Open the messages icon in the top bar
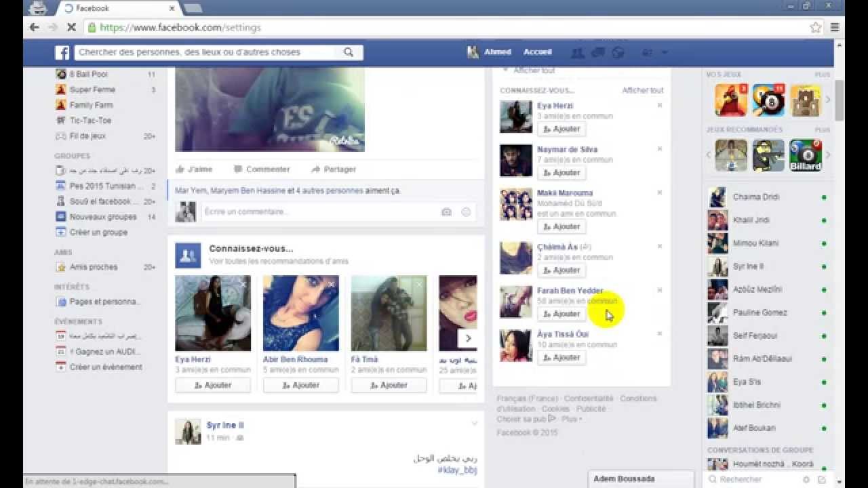 [598, 52]
